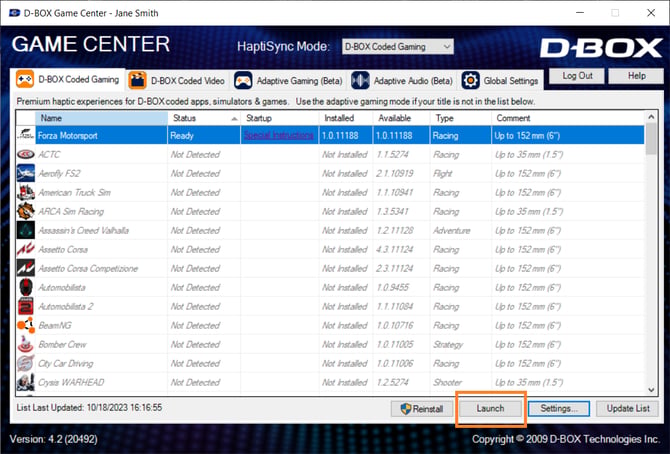Select the Automobilista 2 row name
Viewport: 670px width, 454px height.
[x=66, y=307]
